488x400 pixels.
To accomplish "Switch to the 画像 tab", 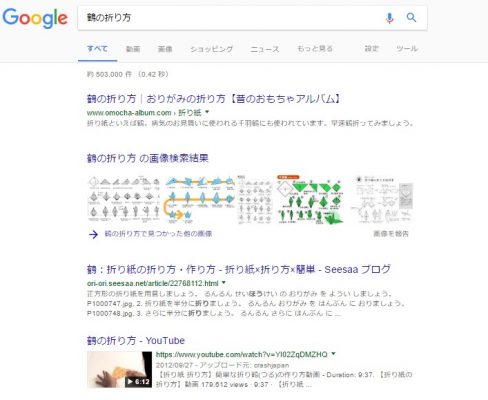I will coord(165,49).
